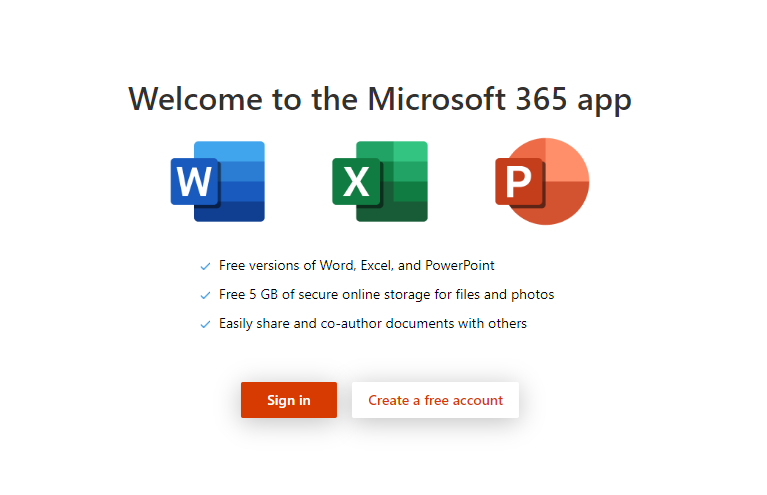Image resolution: width=767 pixels, height=495 pixels.
Task: Click the white W letter tile
Action: click(195, 181)
